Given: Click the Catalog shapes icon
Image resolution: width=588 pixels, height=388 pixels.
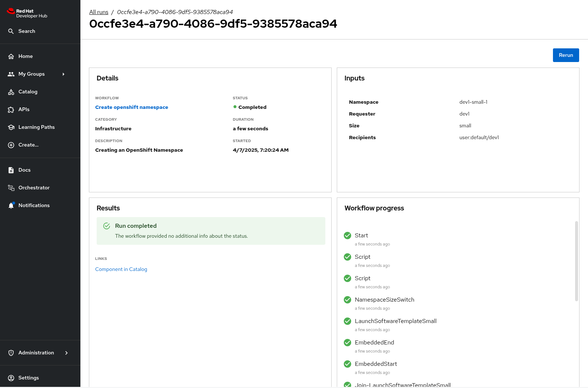Looking at the screenshot, I should 11,92.
